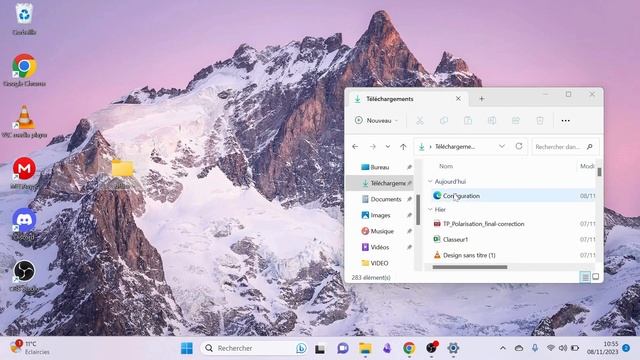Viewport: 640px width, 360px height.
Task: Open Chrome from the taskbar
Action: pyautogui.click(x=409, y=348)
